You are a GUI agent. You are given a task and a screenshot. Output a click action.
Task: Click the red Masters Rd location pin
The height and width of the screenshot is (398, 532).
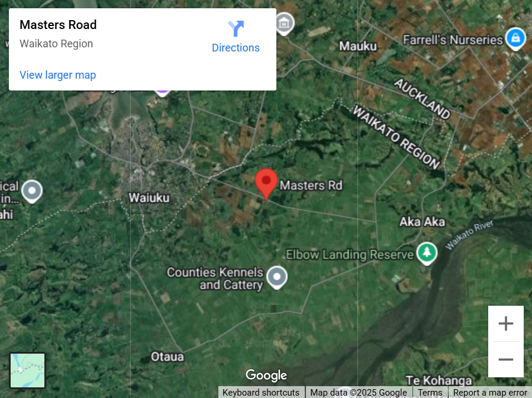(x=266, y=184)
